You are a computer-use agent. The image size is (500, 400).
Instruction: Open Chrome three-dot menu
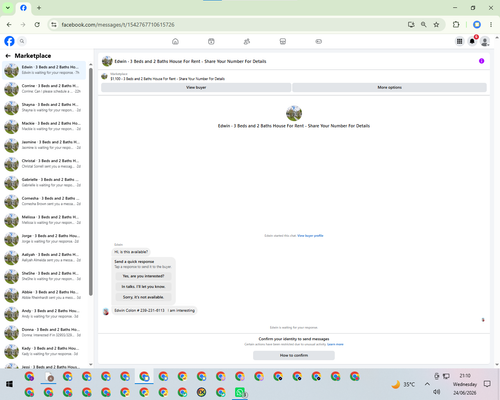coord(491,25)
